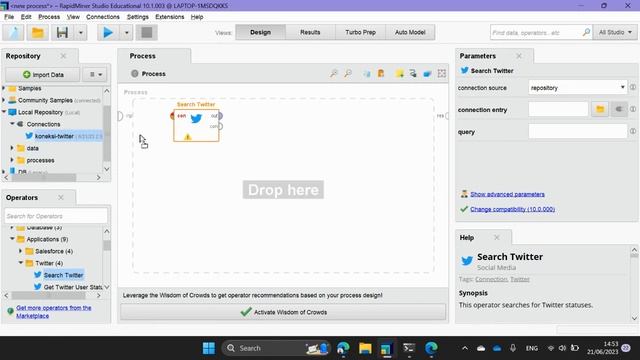Open File Explorer from the taskbar
This screenshot has width=640, height=360.
(365, 348)
